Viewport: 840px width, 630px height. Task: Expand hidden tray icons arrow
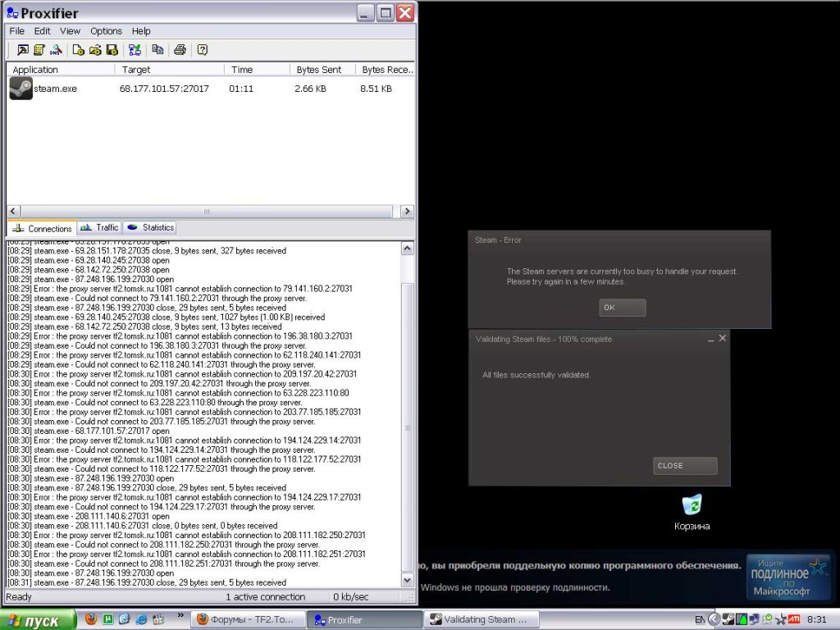pos(714,619)
